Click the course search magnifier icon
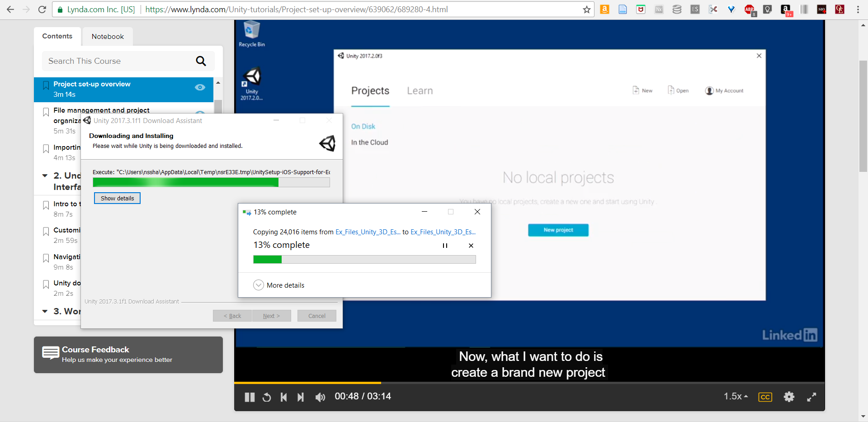 [x=201, y=61]
